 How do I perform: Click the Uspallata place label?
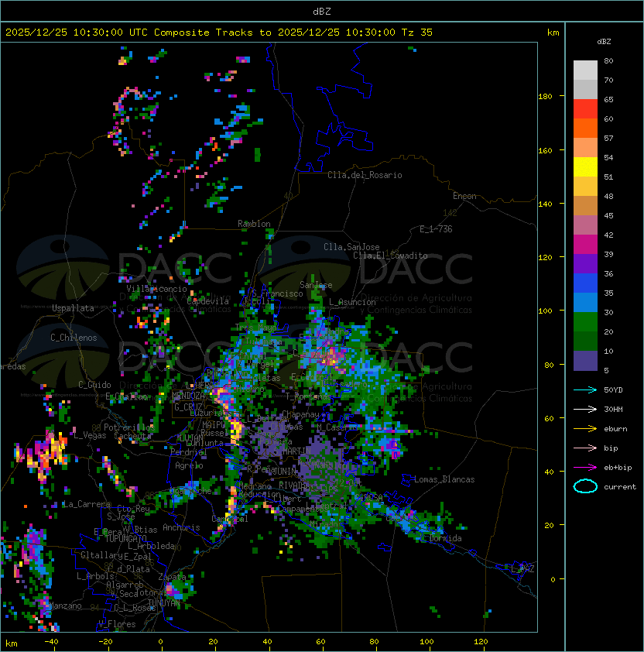click(x=73, y=308)
